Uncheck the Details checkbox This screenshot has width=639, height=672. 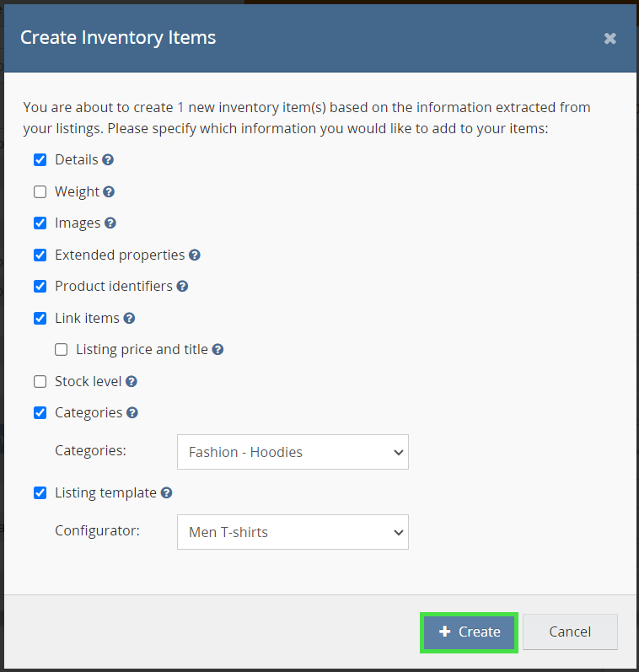[x=40, y=160]
